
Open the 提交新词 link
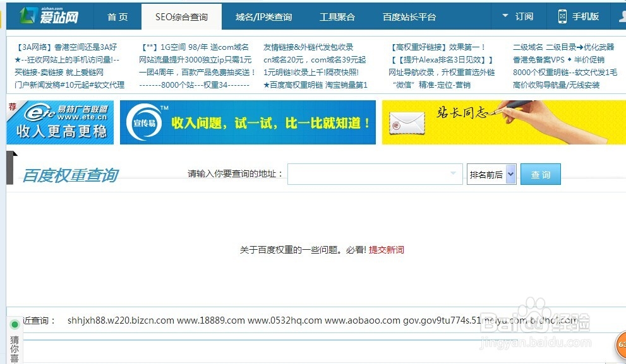click(x=386, y=250)
